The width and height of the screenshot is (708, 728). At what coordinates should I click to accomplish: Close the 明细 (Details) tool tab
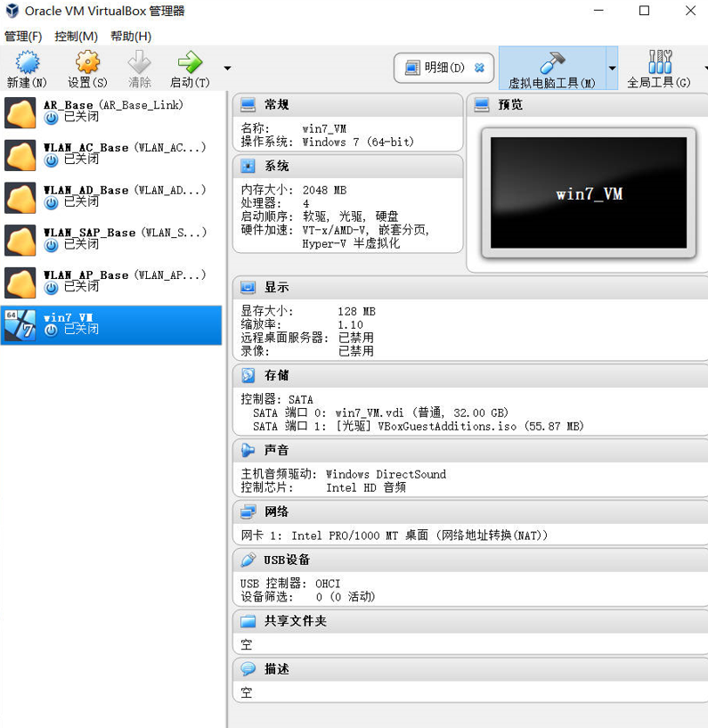479,68
